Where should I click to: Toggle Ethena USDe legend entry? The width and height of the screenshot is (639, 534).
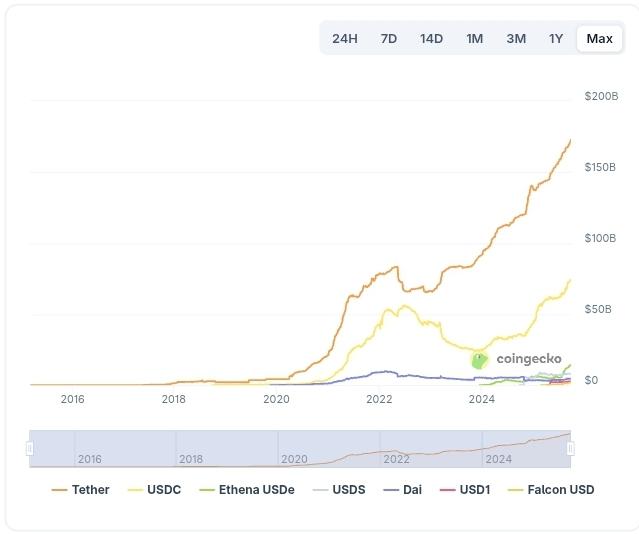coord(247,490)
